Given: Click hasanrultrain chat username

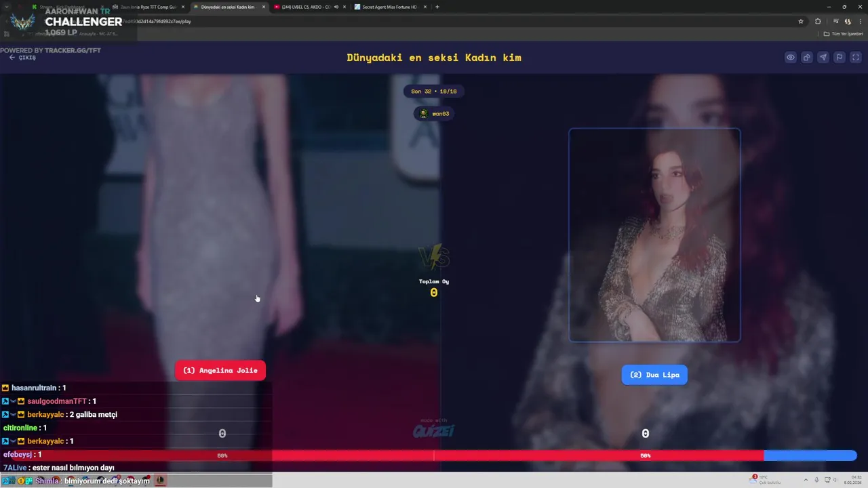Looking at the screenshot, I should tap(34, 388).
